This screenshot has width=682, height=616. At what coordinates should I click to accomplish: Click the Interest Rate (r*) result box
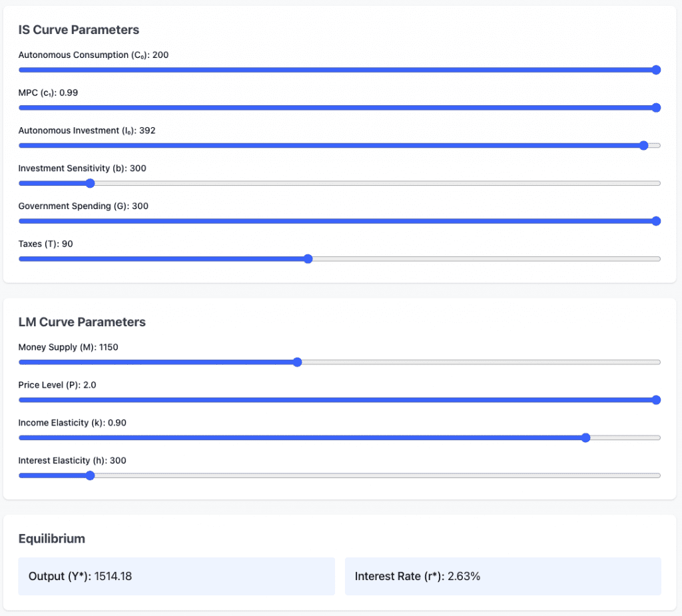click(x=503, y=576)
